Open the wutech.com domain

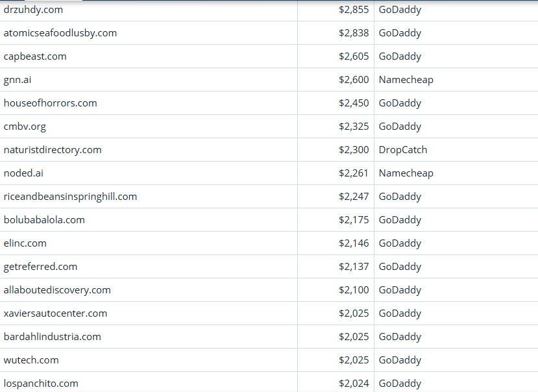pyautogui.click(x=31, y=360)
